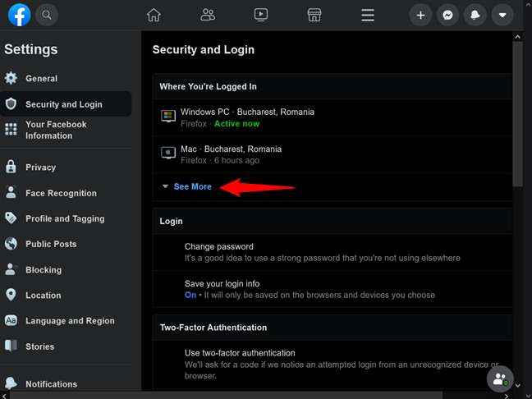Open the notifications bell icon

click(x=475, y=15)
